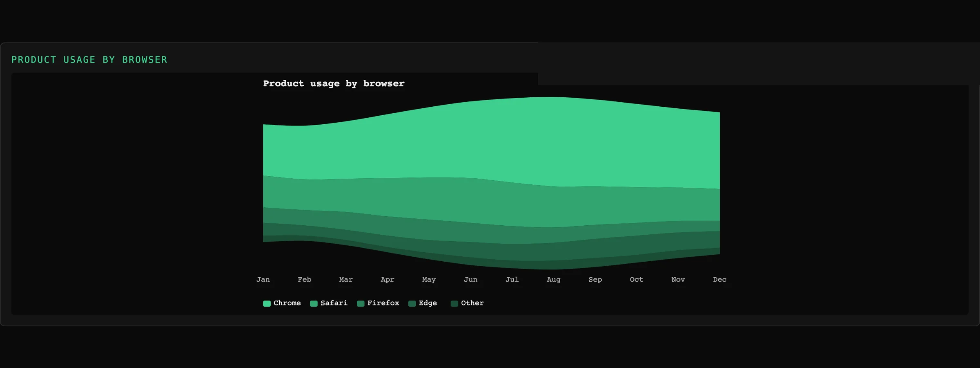Hide the Other series via legend label
The height and width of the screenshot is (368, 980).
click(x=472, y=303)
